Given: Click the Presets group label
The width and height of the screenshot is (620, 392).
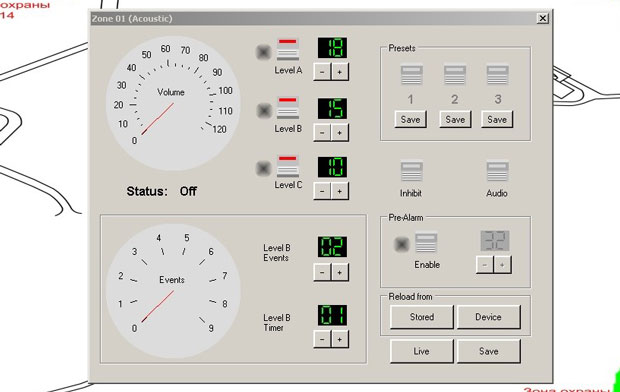Looking at the screenshot, I should pos(402,48).
